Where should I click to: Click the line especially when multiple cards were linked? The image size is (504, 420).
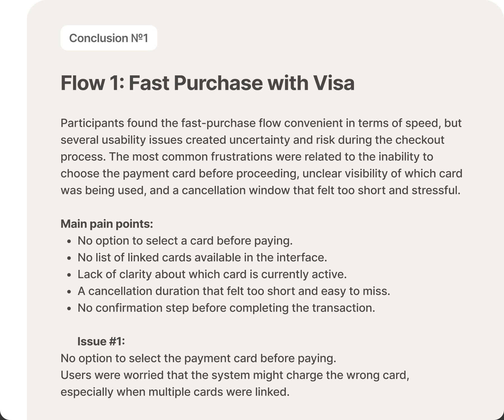click(175, 392)
